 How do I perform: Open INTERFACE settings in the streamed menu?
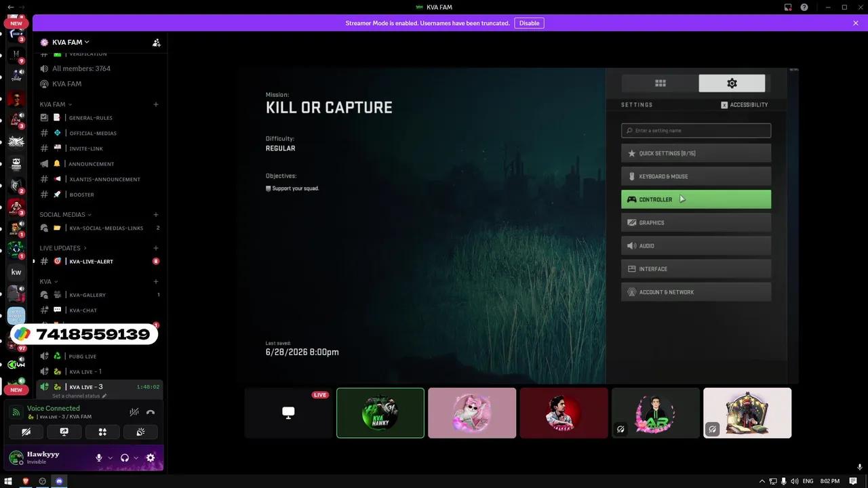point(696,269)
